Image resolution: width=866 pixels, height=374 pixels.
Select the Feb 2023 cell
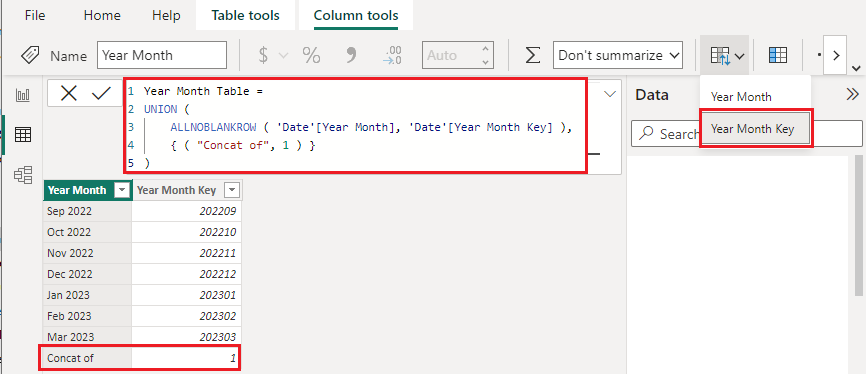[x=88, y=316]
